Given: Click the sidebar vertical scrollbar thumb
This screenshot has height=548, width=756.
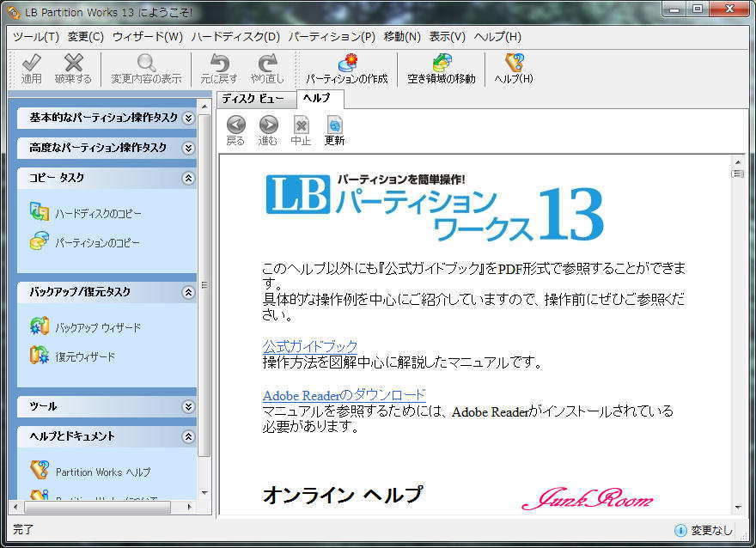Looking at the screenshot, I should (x=204, y=285).
